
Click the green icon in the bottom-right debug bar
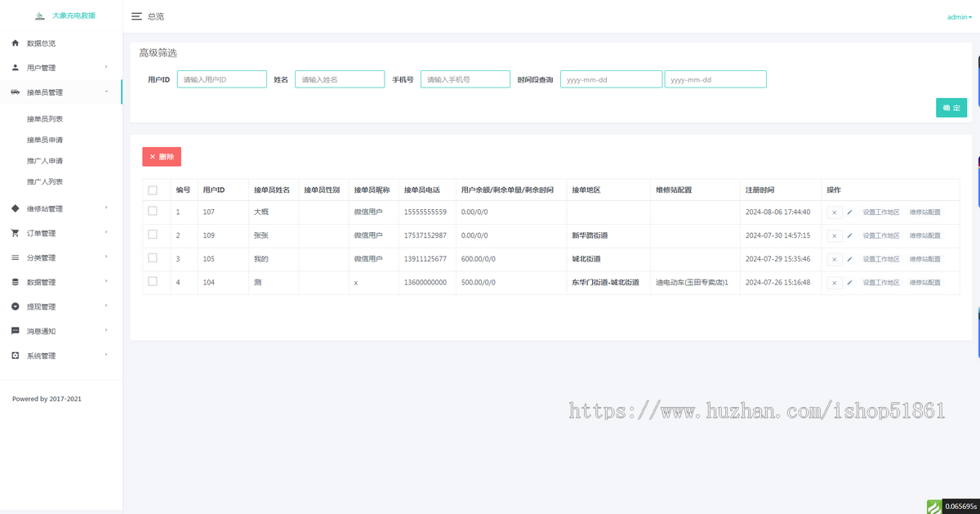(x=933, y=507)
